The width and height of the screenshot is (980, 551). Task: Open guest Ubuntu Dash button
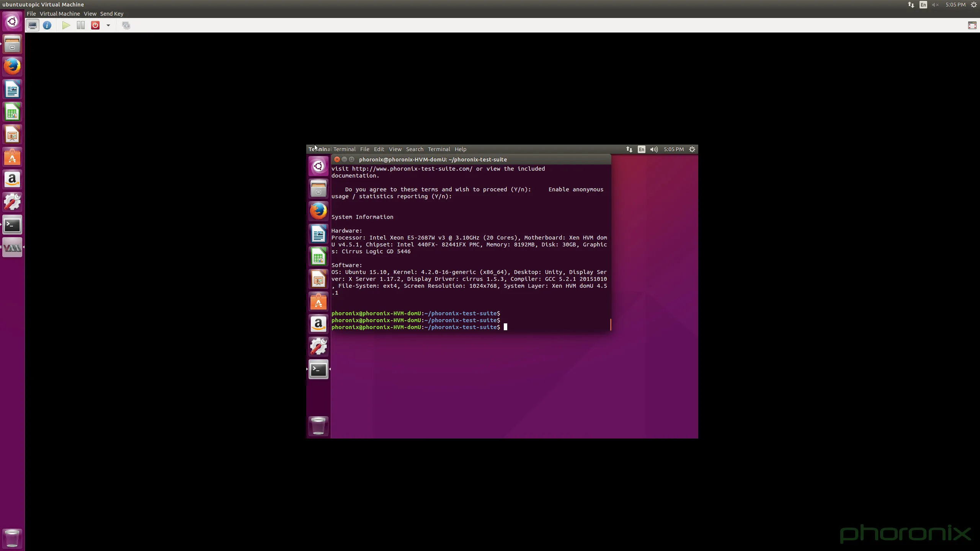click(318, 166)
